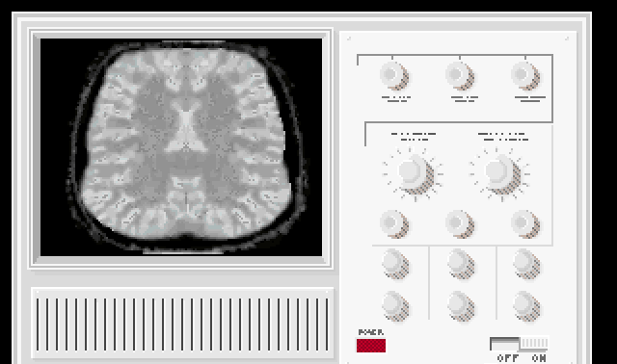Click the center small knob under the large dials
Viewport: 617px width, 364px height.
point(460,224)
